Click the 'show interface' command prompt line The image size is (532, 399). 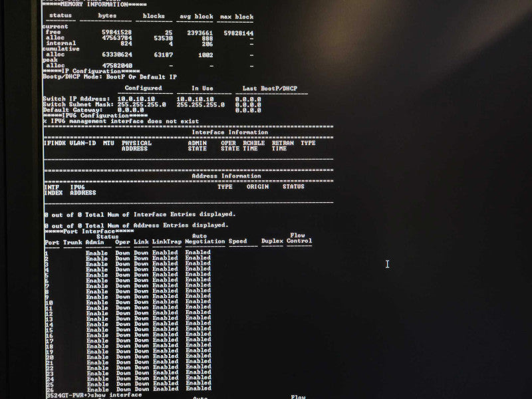(94, 395)
